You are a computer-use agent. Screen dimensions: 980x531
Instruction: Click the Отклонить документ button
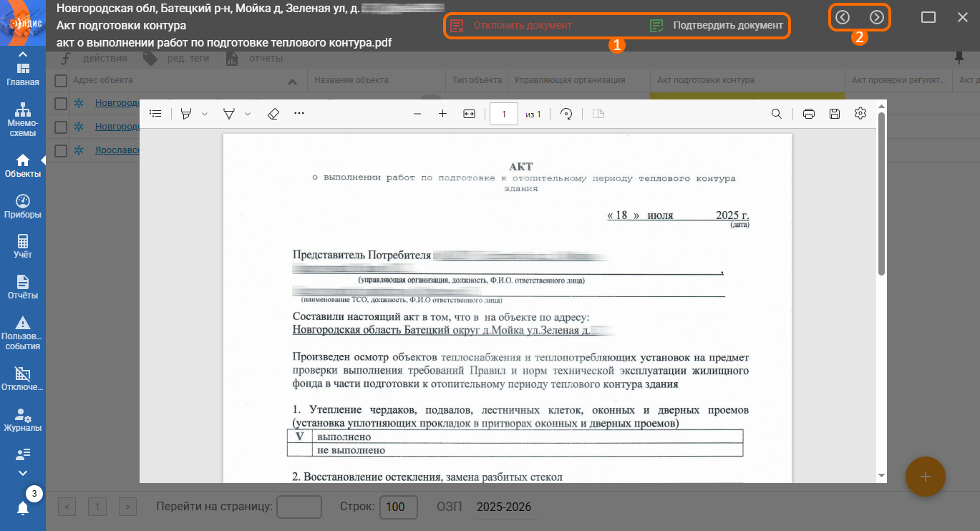click(511, 26)
